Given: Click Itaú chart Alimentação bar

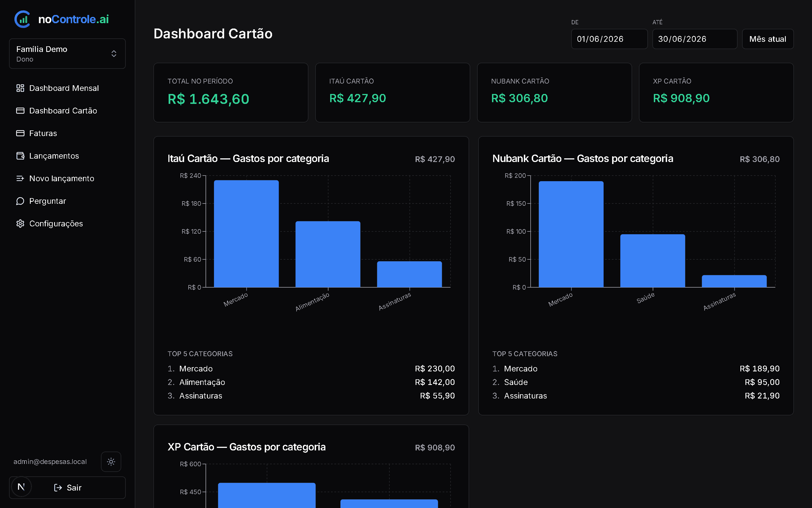Looking at the screenshot, I should coord(328,254).
